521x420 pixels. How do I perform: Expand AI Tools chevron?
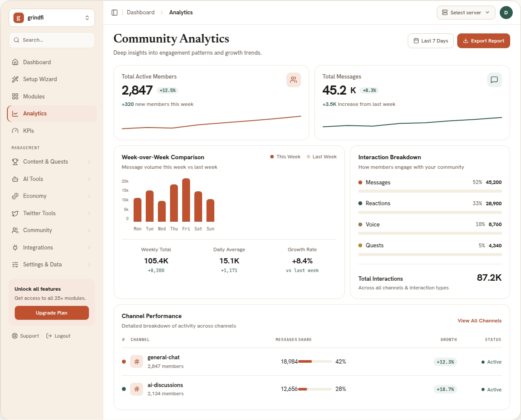tap(89, 179)
